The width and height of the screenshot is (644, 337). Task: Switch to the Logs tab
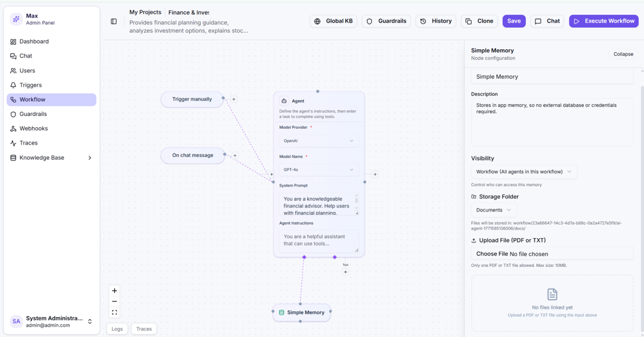[x=117, y=329]
